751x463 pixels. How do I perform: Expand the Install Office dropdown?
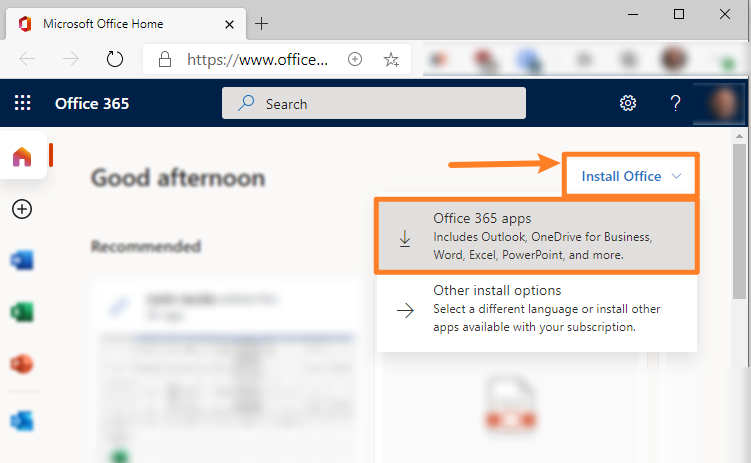coord(631,176)
